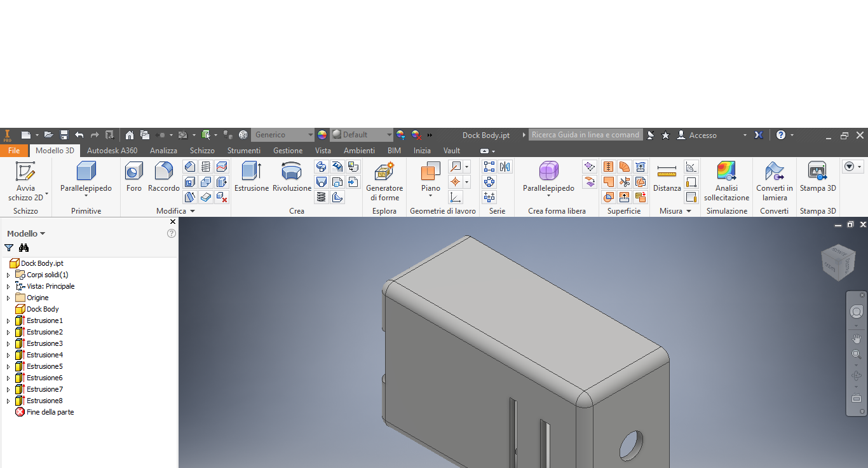The image size is (868, 468).
Task: Click the filter funnel icon in Modello browser
Action: pos(9,247)
